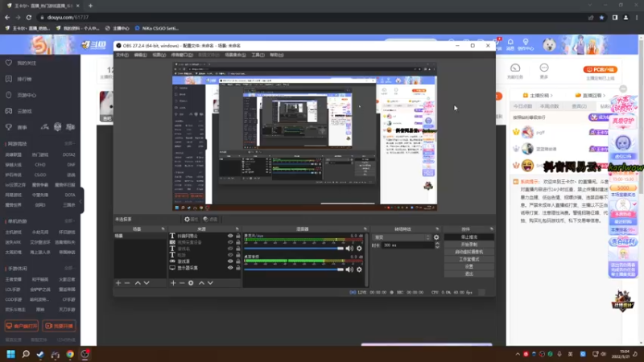Expand 主播投稿 section on Douyu page
Viewport: 644px width, 362px height.
[538, 95]
